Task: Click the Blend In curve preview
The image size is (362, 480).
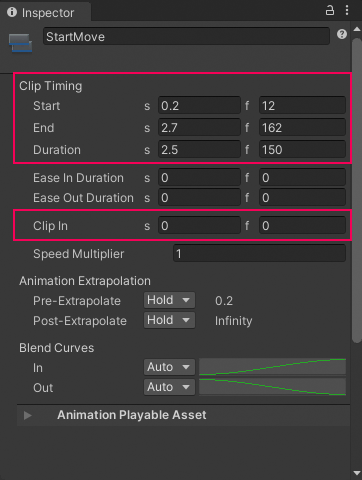Action: tap(272, 367)
